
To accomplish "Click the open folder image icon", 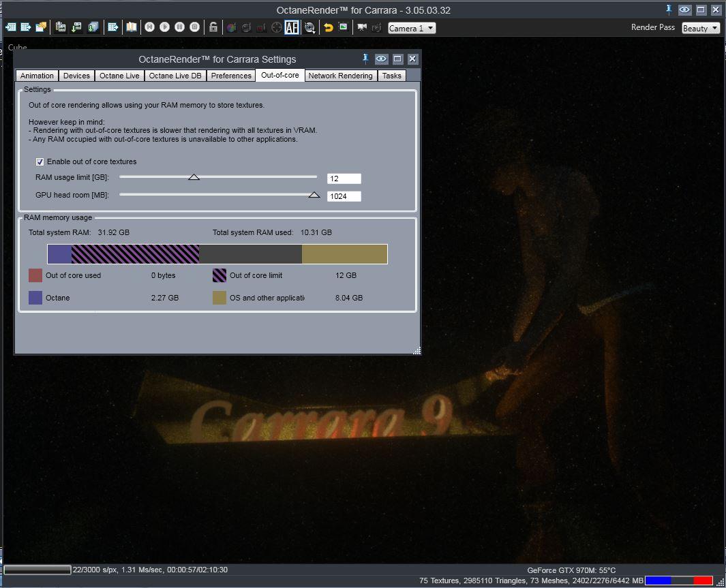I will pos(41,27).
